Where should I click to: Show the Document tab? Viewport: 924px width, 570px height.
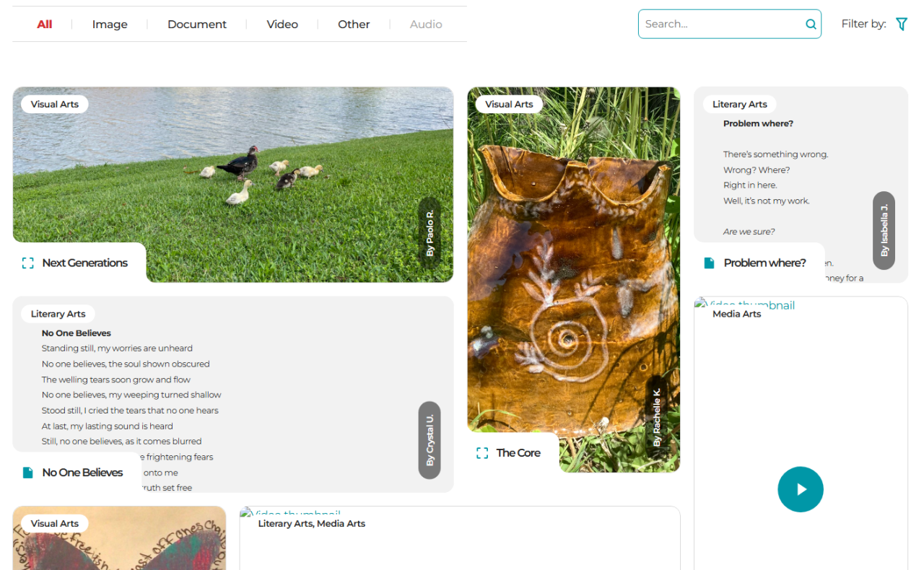pos(197,25)
